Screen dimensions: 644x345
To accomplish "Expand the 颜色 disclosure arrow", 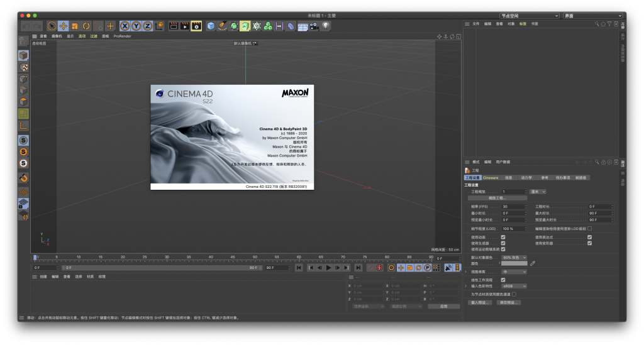I will click(499, 263).
